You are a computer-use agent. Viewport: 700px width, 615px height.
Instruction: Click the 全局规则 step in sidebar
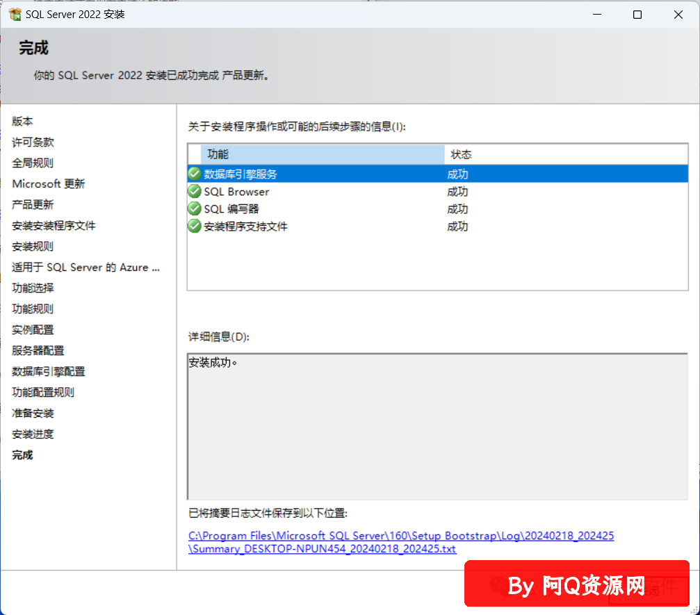click(x=33, y=163)
